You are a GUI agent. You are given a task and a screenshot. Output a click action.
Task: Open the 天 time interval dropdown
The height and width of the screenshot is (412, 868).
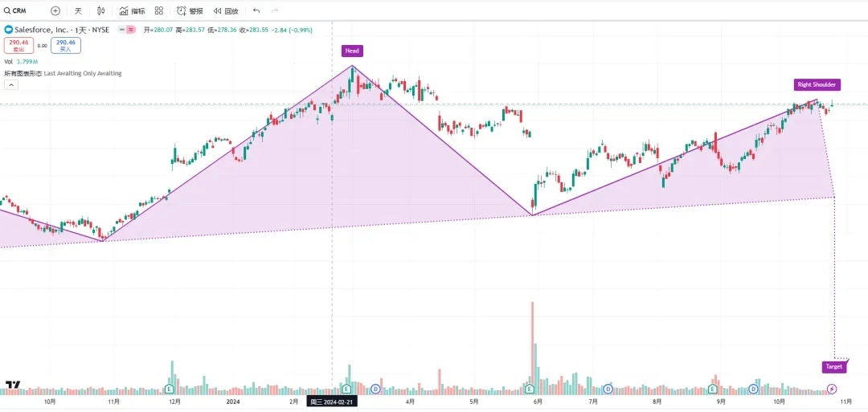pyautogui.click(x=78, y=11)
